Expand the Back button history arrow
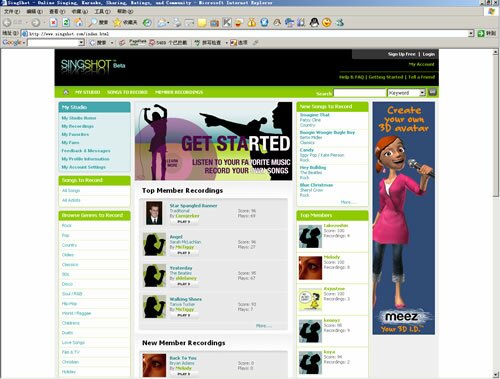The height and width of the screenshot is (379, 500). [x=27, y=23]
